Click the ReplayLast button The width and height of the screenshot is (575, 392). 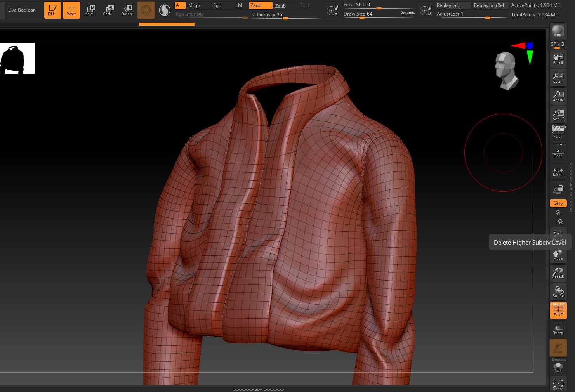[x=448, y=5]
